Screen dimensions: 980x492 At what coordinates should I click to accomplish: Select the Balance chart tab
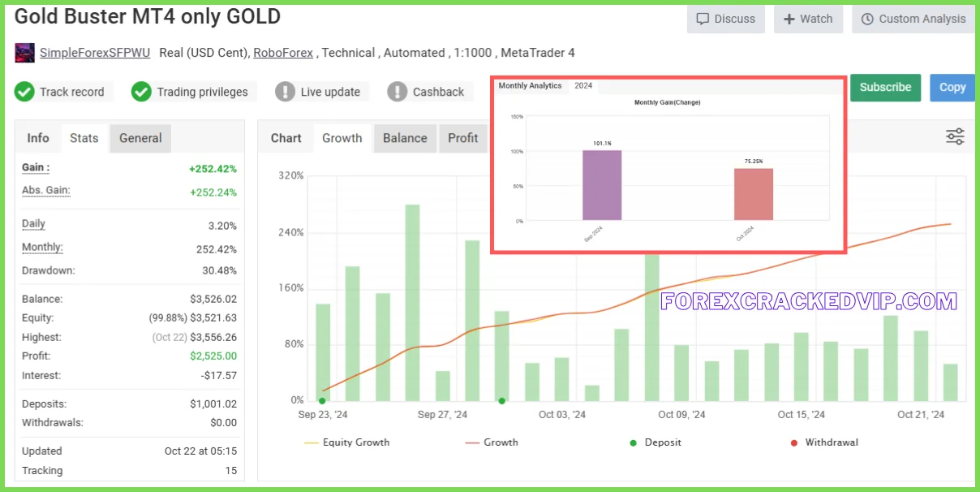(405, 138)
